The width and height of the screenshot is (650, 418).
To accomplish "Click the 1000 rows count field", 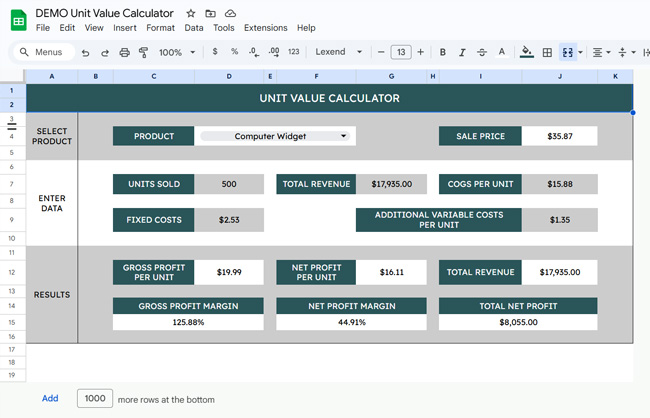I will 95,399.
